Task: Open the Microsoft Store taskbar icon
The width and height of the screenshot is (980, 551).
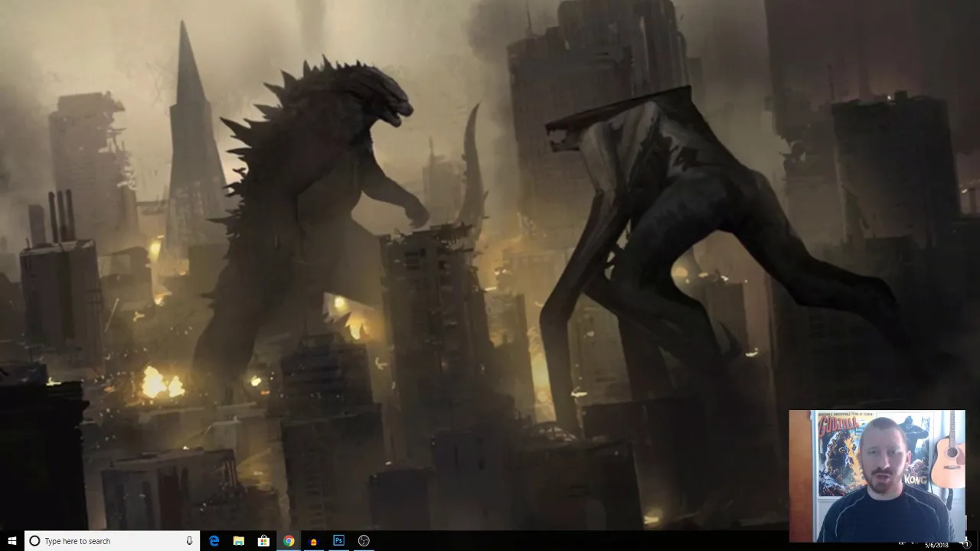Action: click(263, 541)
